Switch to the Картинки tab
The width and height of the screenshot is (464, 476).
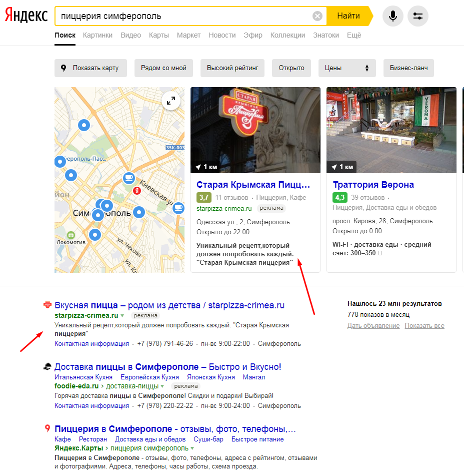(97, 35)
